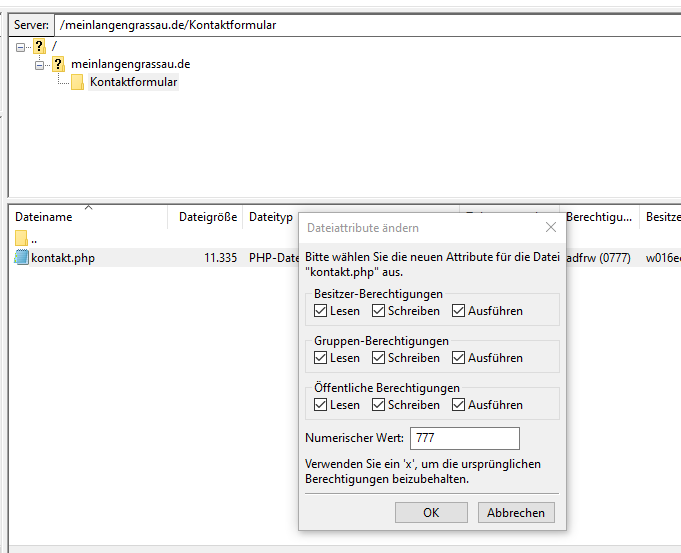
Task: Collapse the root directory tree node
Action: [20, 46]
